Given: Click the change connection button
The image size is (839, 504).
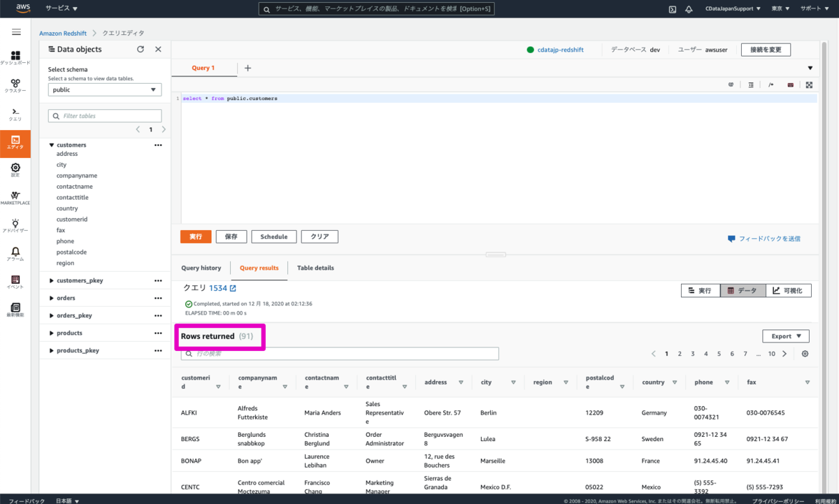Looking at the screenshot, I should pos(766,50).
